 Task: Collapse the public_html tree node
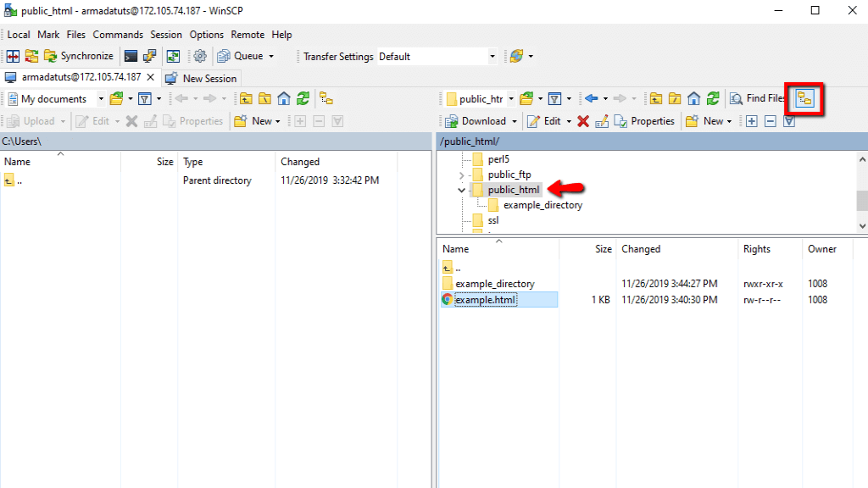(x=461, y=190)
